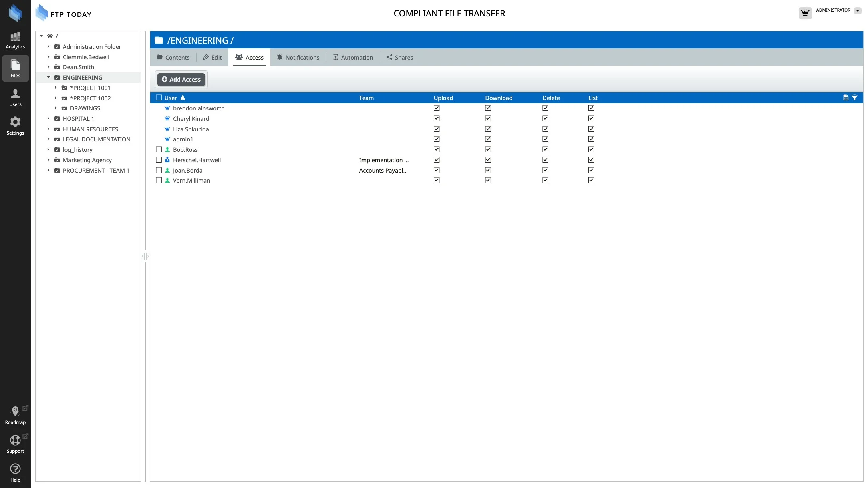Toggle Upload permission for Joan.Borda
The height and width of the screenshot is (488, 868).
pos(437,170)
